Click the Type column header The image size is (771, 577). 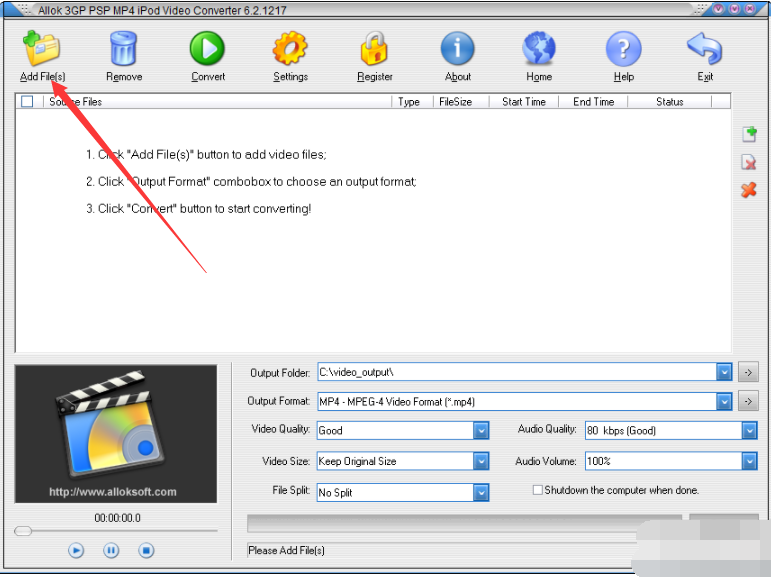coord(412,101)
